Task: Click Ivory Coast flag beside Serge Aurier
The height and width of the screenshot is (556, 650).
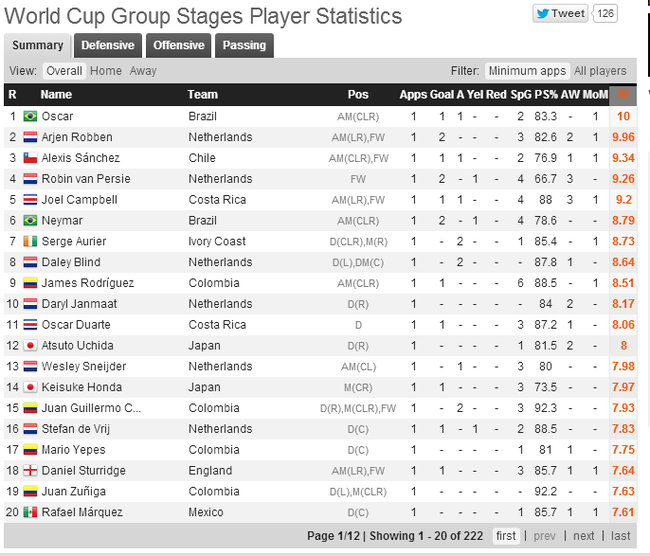Action: click(x=30, y=241)
